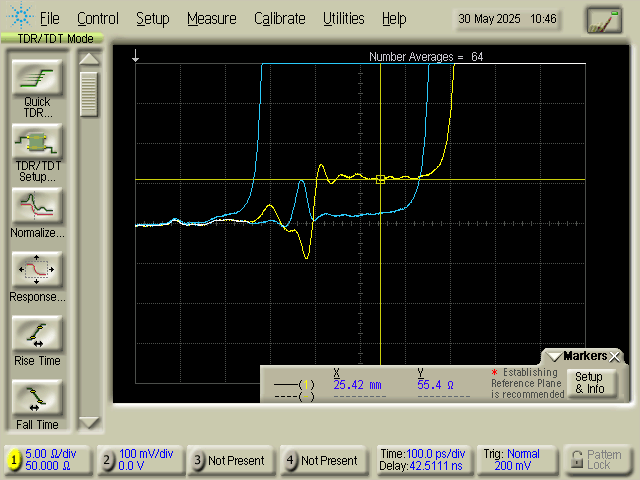Select the Normalize tool icon

(x=37, y=206)
